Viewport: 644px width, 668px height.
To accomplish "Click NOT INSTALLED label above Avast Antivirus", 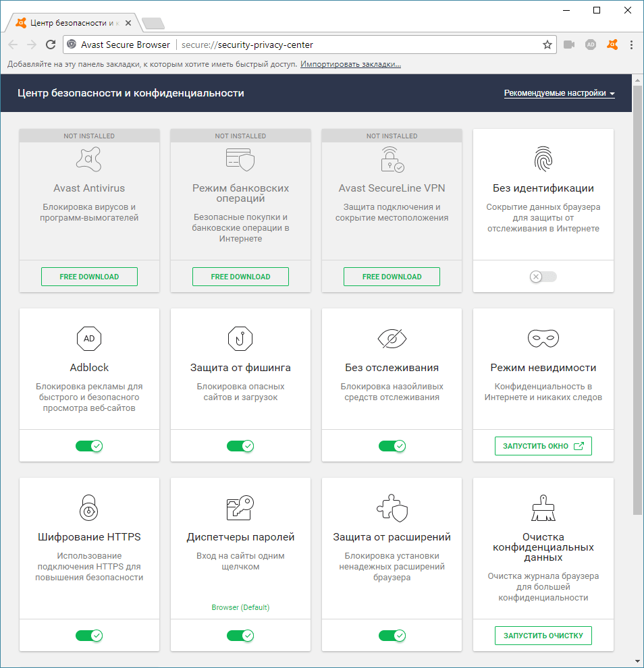I will click(x=89, y=136).
